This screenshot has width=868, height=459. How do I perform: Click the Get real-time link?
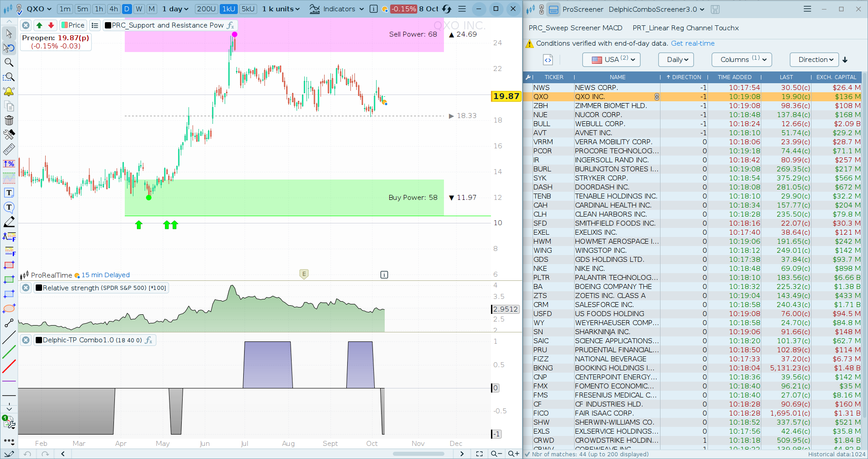pyautogui.click(x=693, y=43)
